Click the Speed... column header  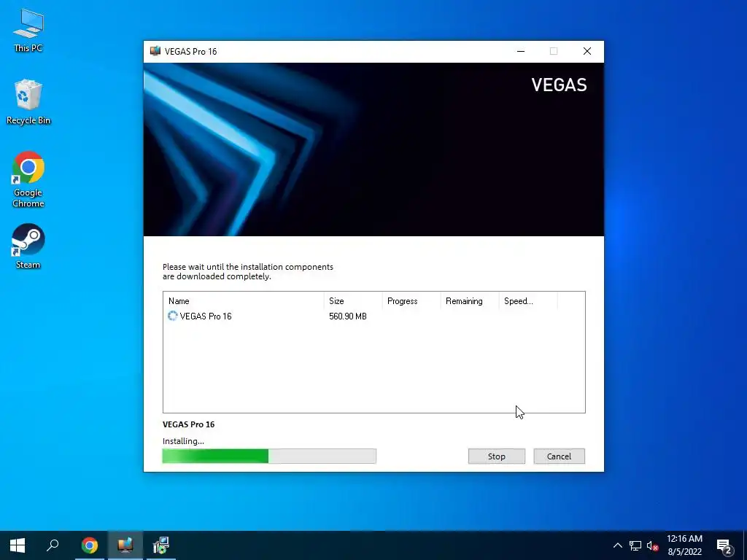point(528,301)
